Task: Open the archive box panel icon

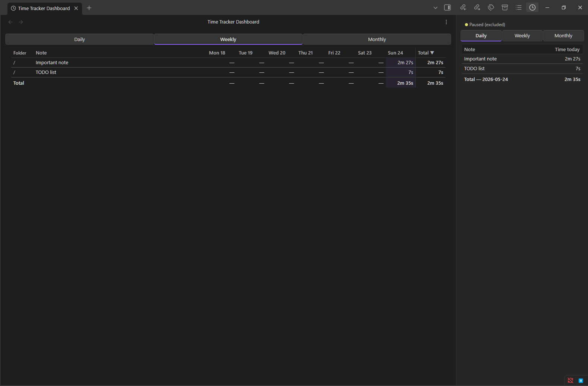Action: click(x=505, y=7)
